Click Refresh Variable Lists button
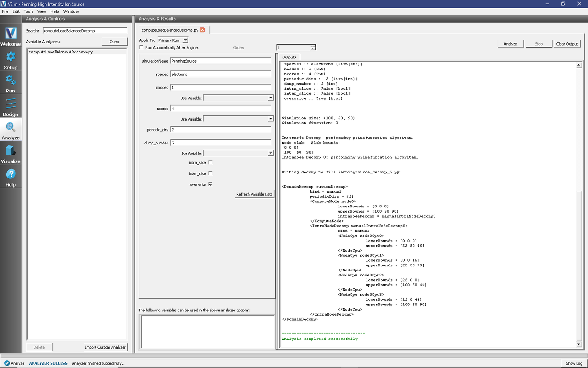 (x=254, y=194)
